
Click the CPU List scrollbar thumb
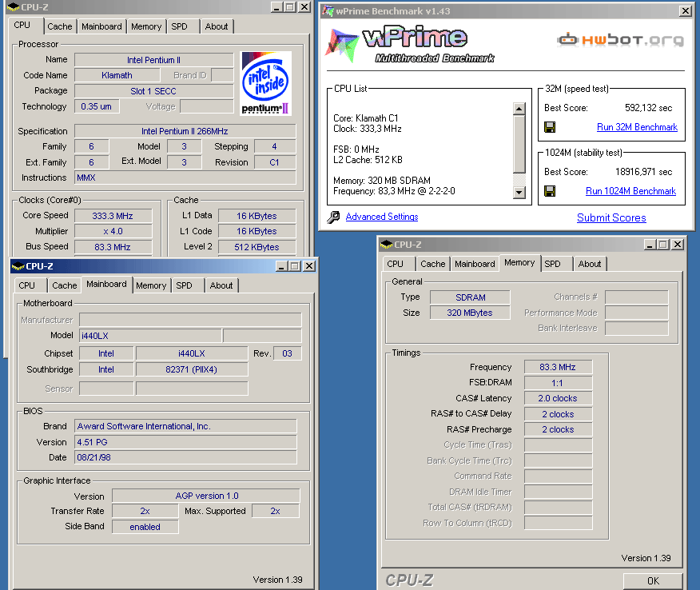(519, 144)
